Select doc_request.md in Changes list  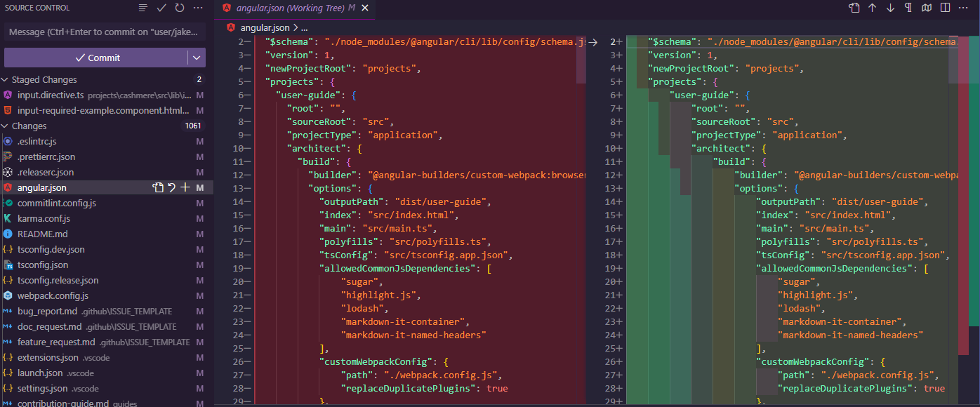point(107,326)
